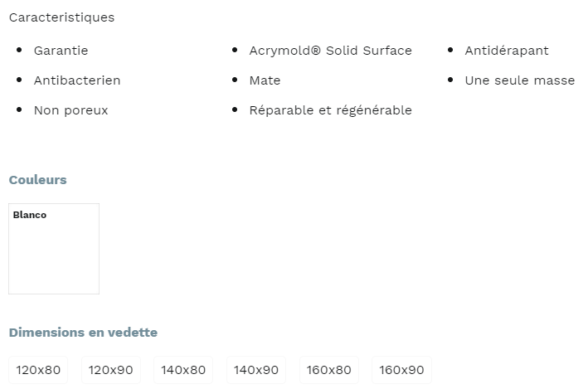Choose the 160x80 dimension button

click(329, 370)
